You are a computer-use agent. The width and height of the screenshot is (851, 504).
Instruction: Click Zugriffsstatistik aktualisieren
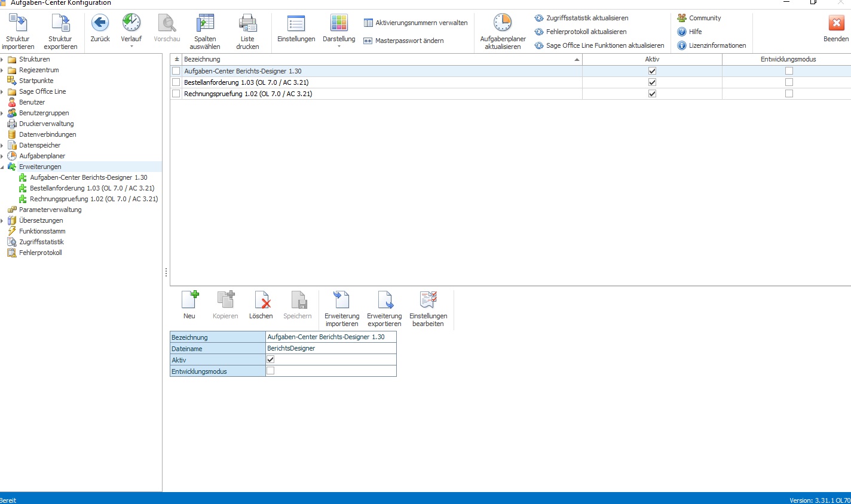click(x=581, y=18)
